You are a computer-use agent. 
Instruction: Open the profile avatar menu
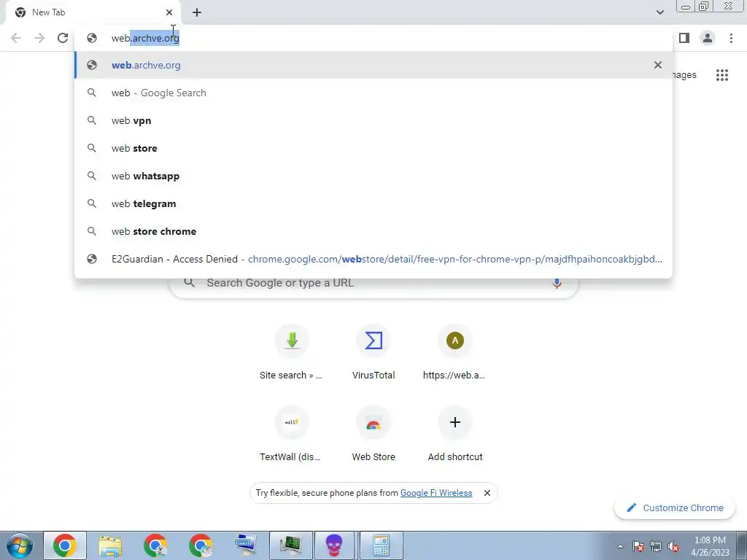click(708, 38)
